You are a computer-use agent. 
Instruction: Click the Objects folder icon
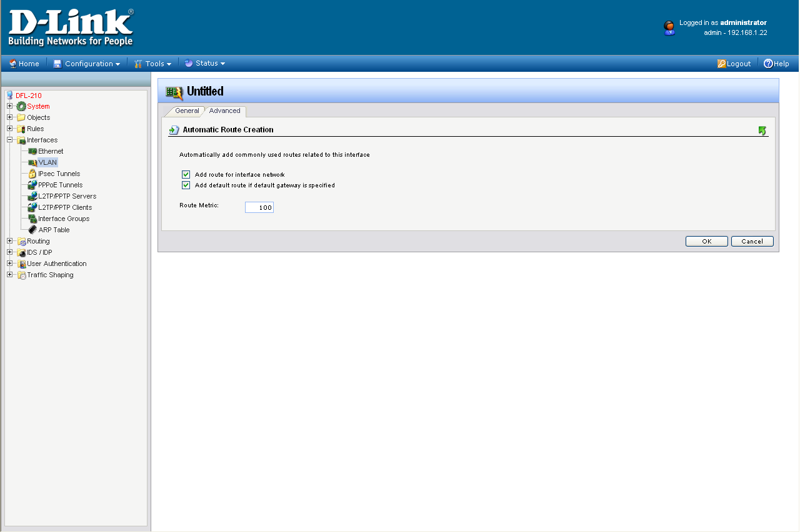tap(21, 117)
